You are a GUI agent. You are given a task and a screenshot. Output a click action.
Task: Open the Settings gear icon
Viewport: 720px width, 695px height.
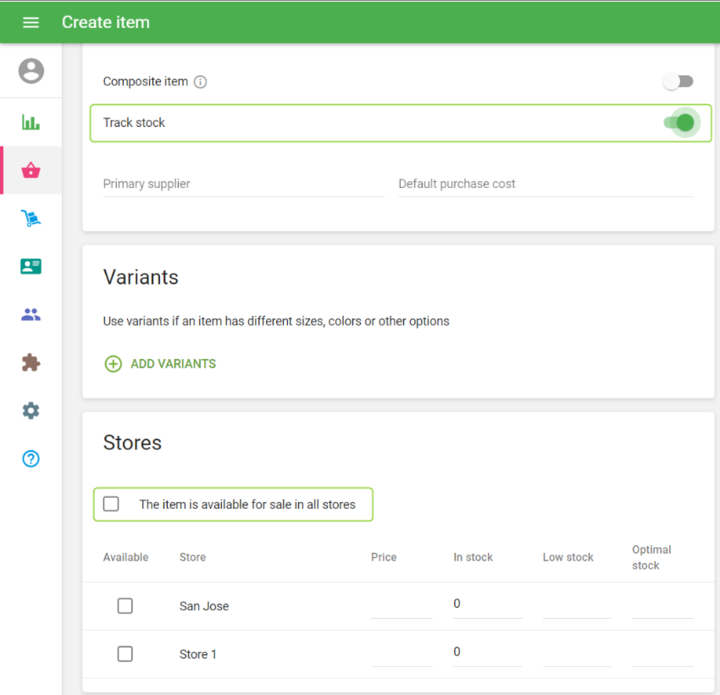[x=31, y=410]
